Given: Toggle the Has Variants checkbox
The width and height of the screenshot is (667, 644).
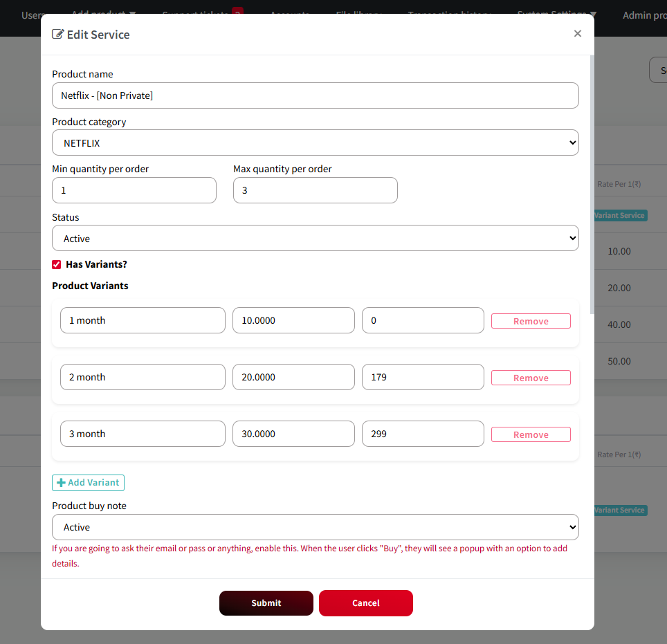Looking at the screenshot, I should tap(57, 264).
